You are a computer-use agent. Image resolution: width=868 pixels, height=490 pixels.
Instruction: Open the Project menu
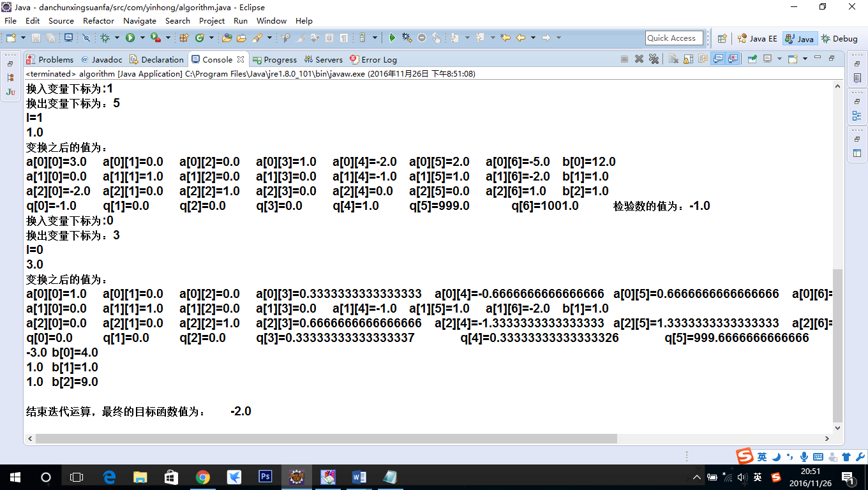(212, 20)
